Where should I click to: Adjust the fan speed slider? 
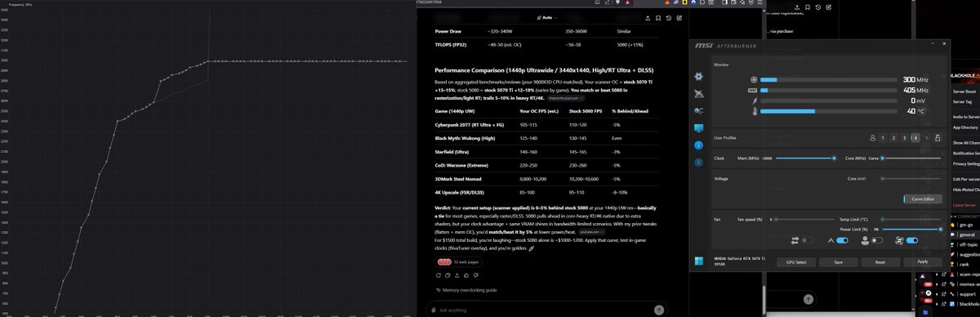click(x=804, y=219)
